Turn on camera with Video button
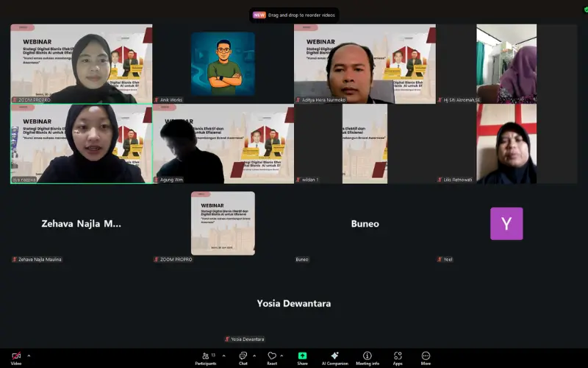 tap(15, 356)
